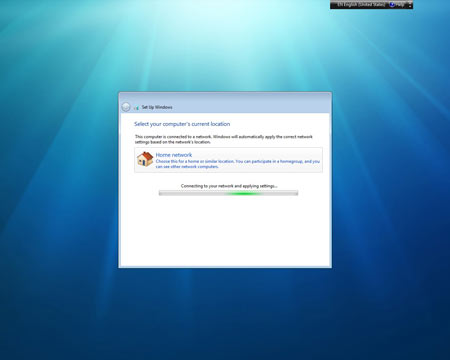The width and height of the screenshot is (450, 360).
Task: Click the 'Set Up Windows' title text
Action: tap(157, 107)
